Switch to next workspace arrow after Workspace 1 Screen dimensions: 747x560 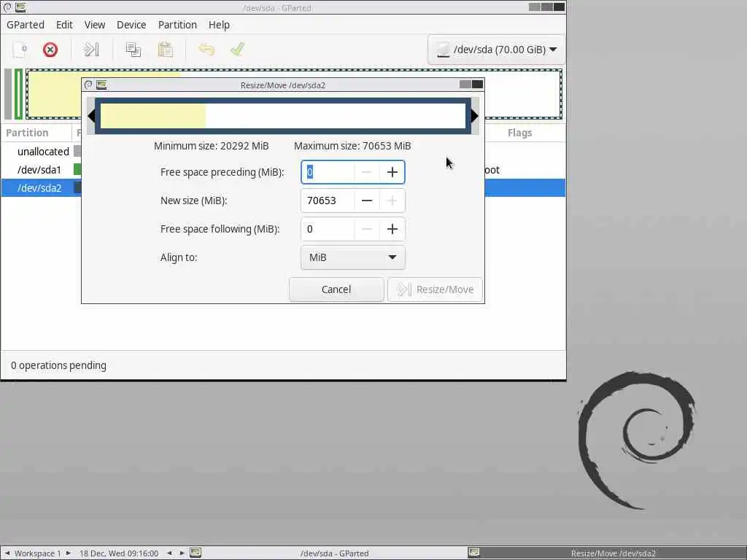[68, 553]
